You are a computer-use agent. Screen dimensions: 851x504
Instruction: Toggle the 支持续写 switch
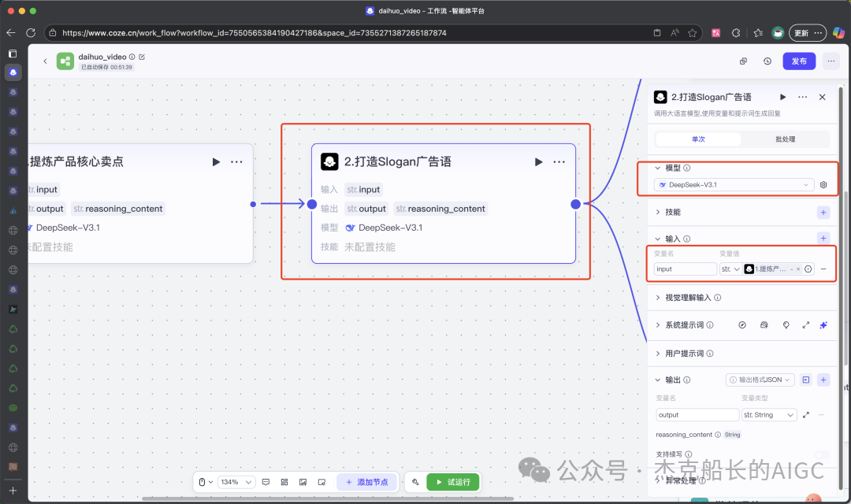tap(822, 454)
